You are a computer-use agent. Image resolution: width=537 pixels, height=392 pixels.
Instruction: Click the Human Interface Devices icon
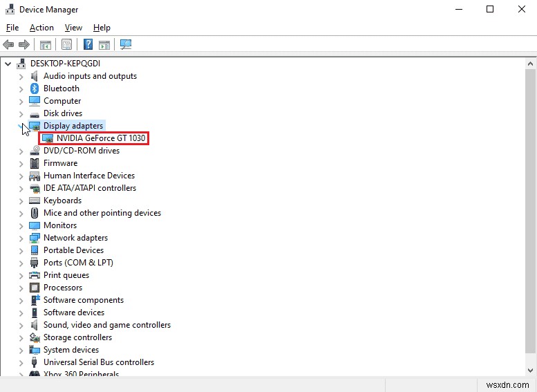[x=35, y=176]
